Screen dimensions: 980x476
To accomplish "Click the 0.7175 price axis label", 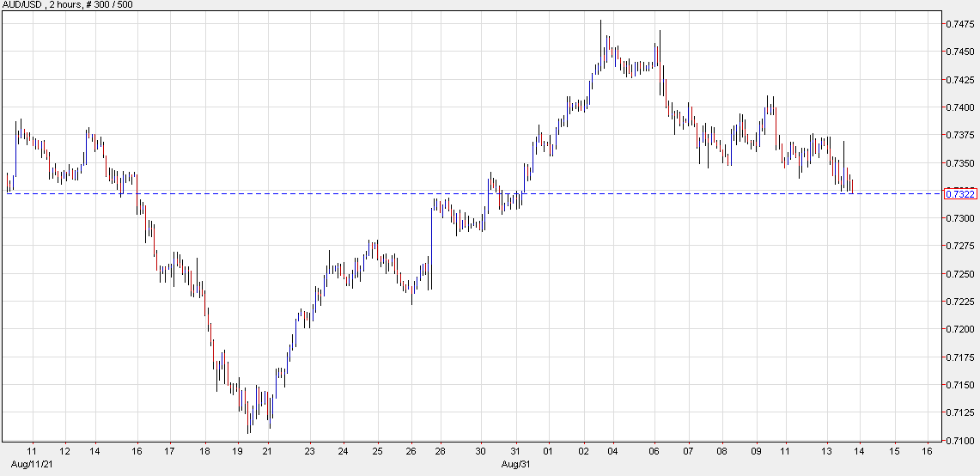I will pyautogui.click(x=960, y=357).
